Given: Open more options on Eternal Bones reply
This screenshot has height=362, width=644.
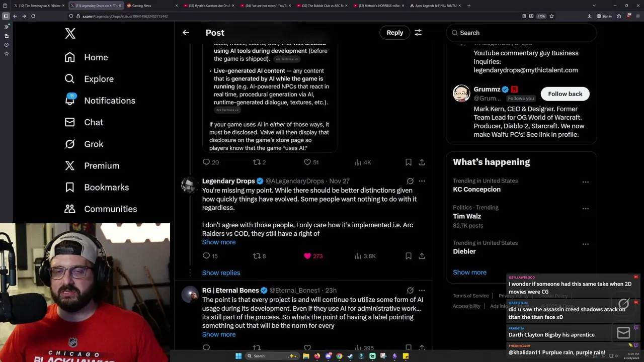Looking at the screenshot, I should click(x=422, y=290).
